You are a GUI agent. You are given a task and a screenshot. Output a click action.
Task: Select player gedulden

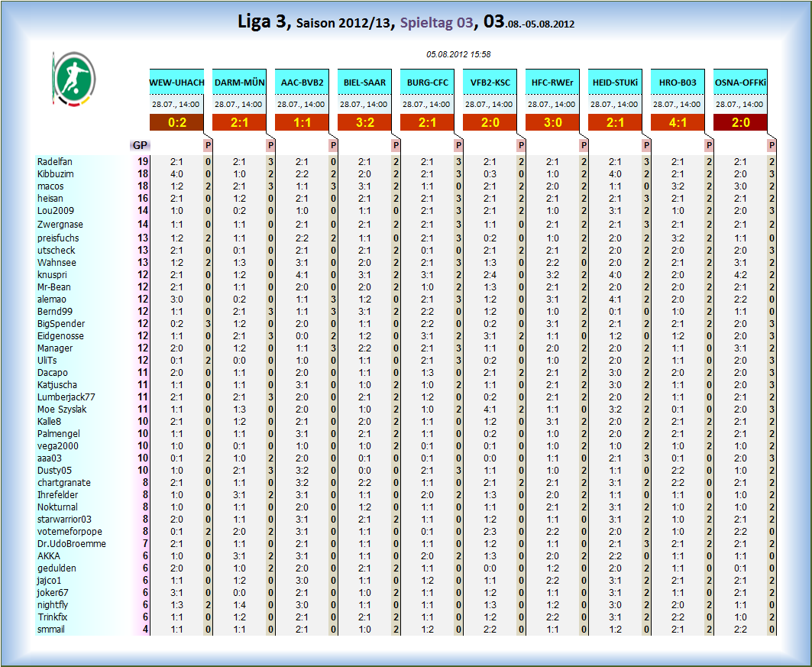(x=57, y=568)
